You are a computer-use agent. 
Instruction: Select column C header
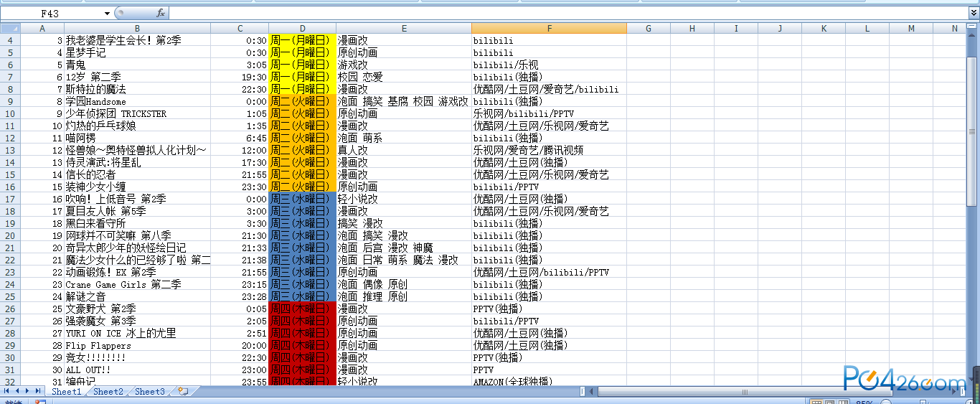click(240, 28)
